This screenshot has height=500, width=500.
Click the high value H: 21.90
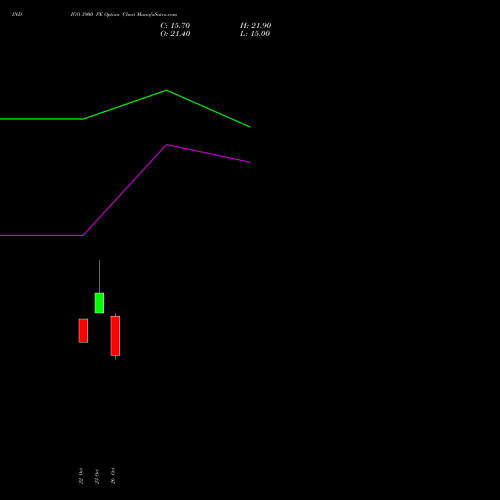(255, 26)
